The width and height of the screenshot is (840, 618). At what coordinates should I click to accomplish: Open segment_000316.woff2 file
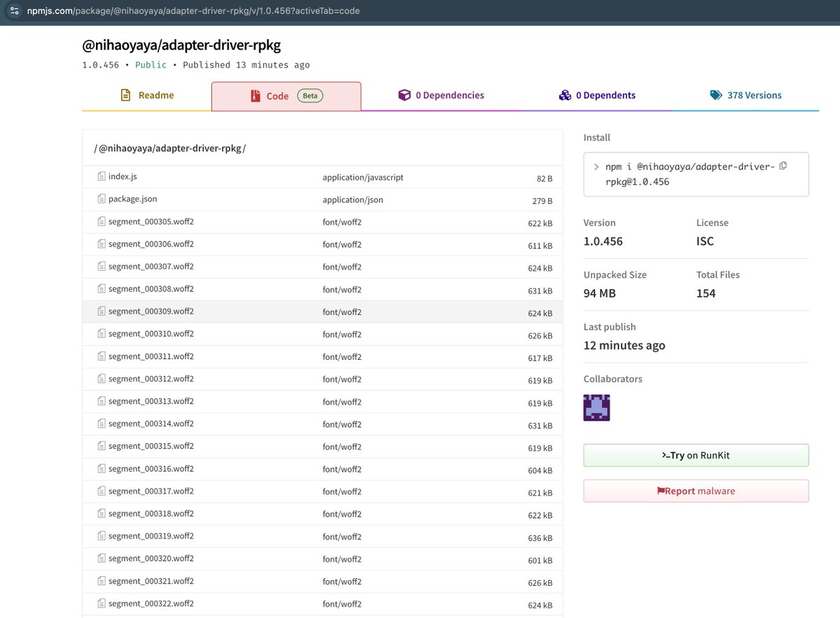point(151,468)
